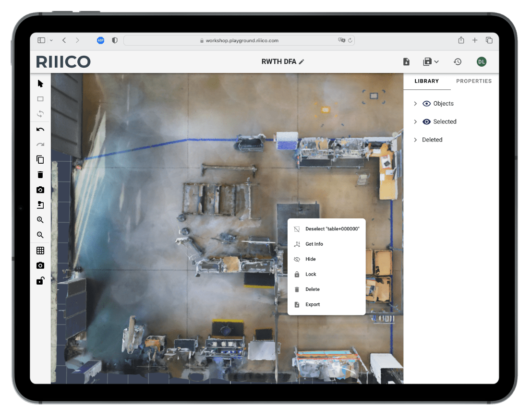The image size is (519, 420).
Task: Choose Get Info from context menu
Action: [326, 244]
